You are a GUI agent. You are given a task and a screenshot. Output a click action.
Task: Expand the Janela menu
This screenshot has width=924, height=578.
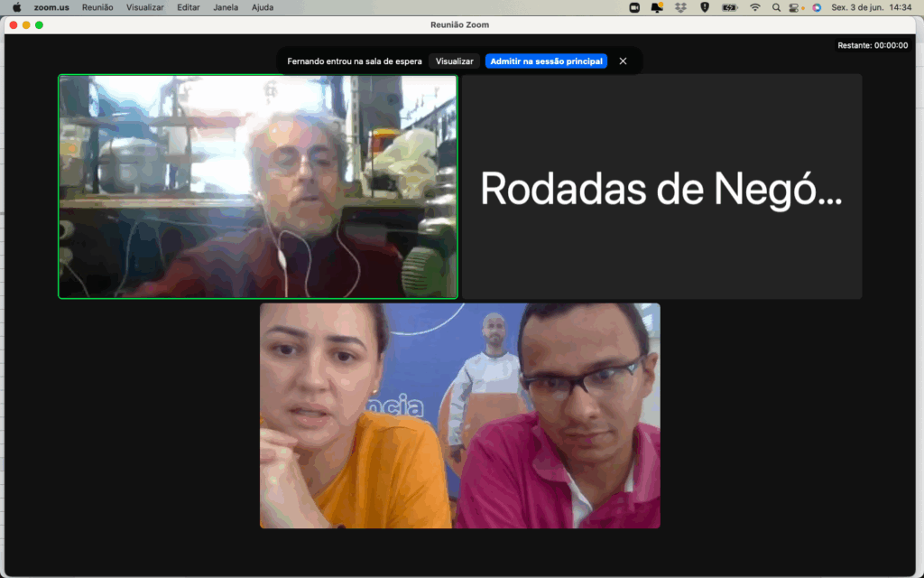[x=226, y=7]
